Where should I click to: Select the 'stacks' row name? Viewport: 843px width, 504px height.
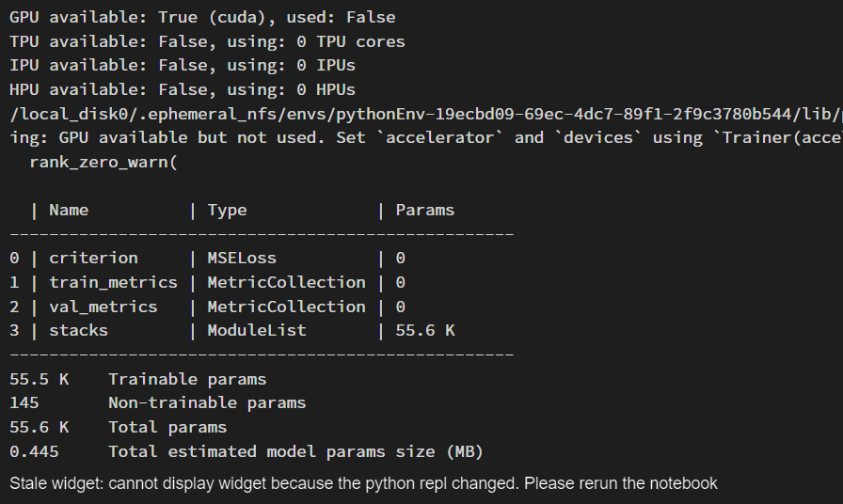(78, 331)
